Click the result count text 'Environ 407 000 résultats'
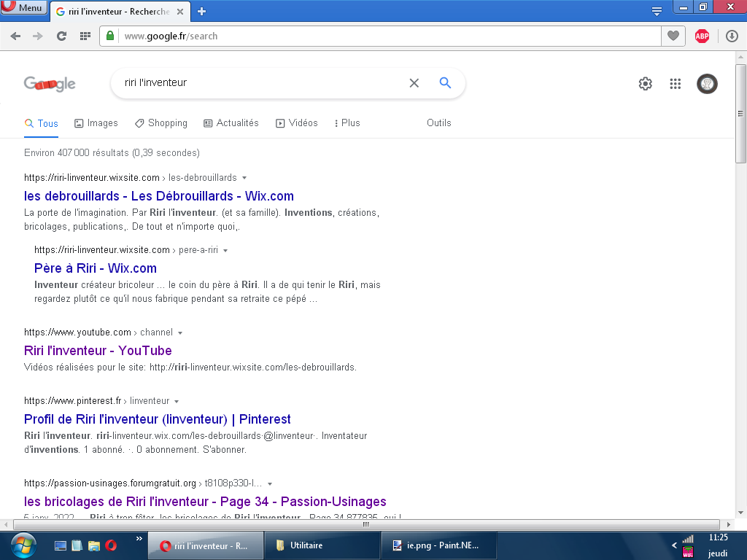Image resolution: width=747 pixels, height=560 pixels. pos(76,153)
